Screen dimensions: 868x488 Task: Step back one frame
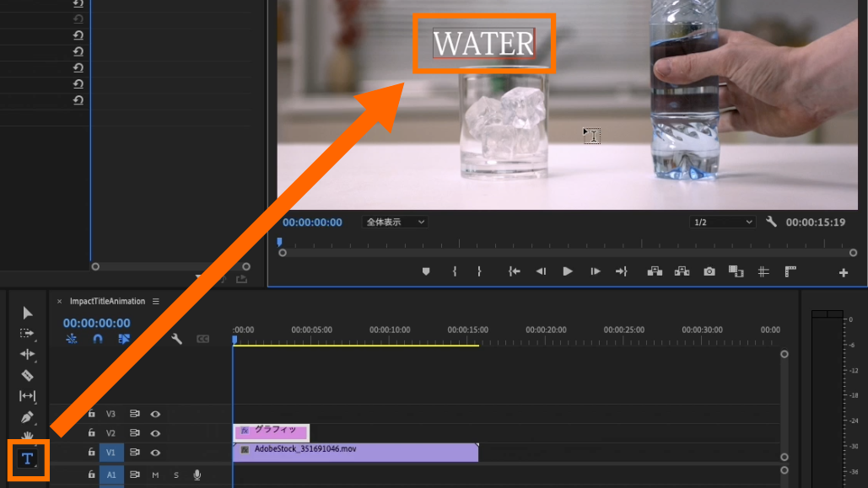point(541,271)
